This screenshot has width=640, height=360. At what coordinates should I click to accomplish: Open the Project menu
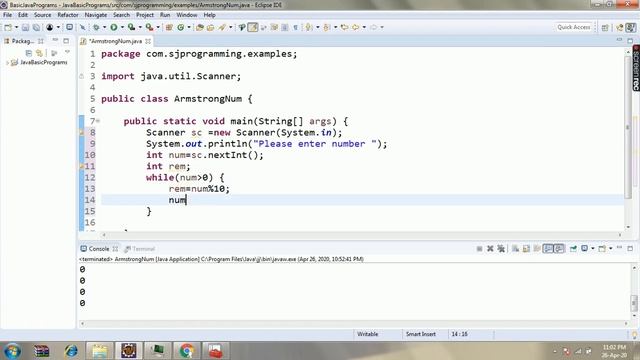pos(145,15)
